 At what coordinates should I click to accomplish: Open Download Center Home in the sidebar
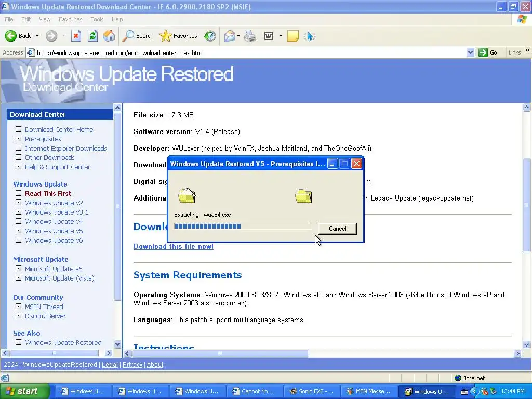[59, 129]
